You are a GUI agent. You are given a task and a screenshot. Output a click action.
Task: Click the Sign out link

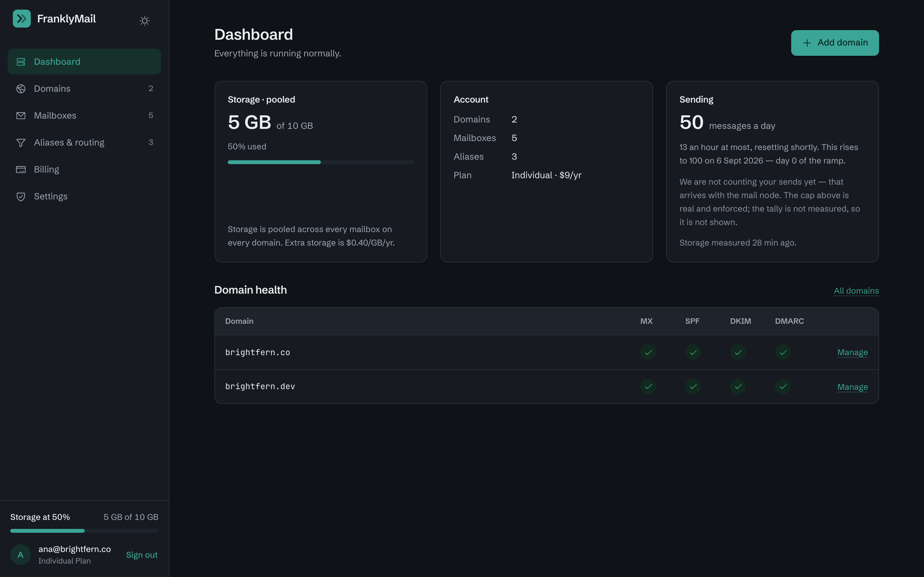coord(142,555)
